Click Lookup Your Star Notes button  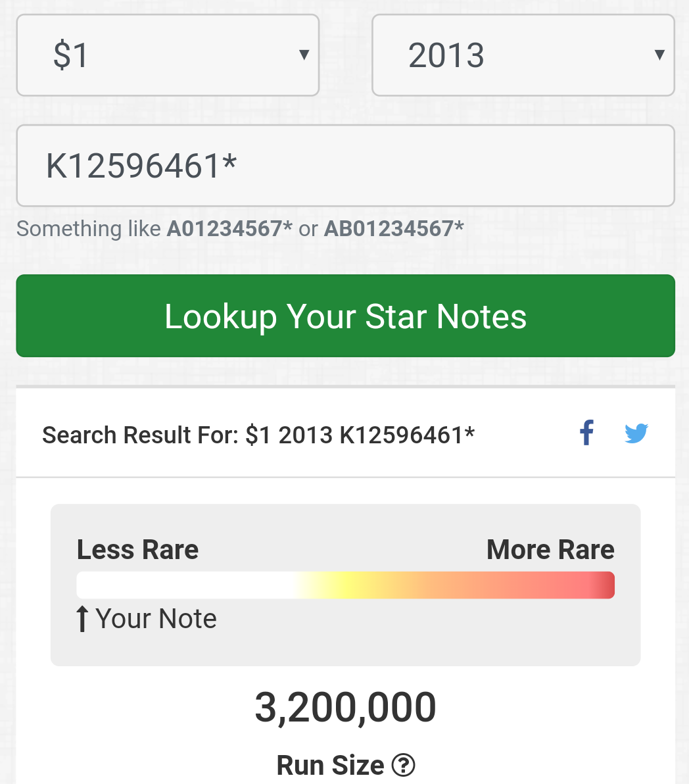click(345, 316)
